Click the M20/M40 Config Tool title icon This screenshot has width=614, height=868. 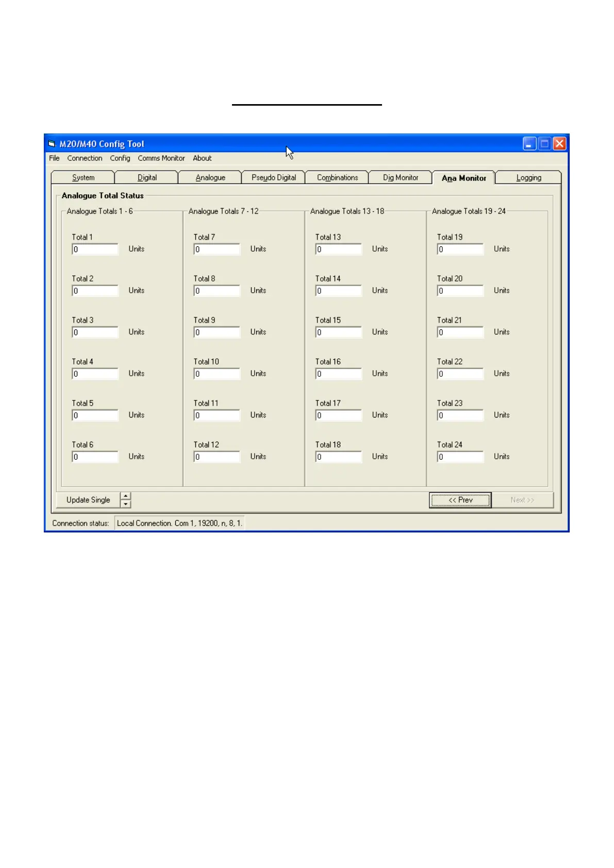click(x=52, y=144)
